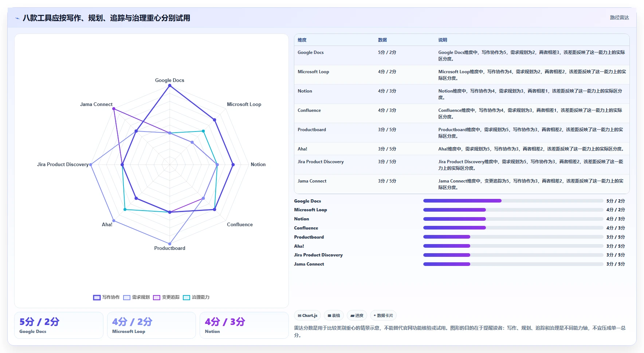Click the Confluence progress bar

point(513,228)
